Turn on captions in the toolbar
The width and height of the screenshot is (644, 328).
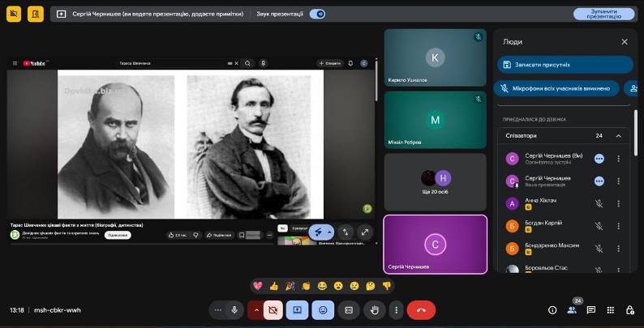(349, 310)
